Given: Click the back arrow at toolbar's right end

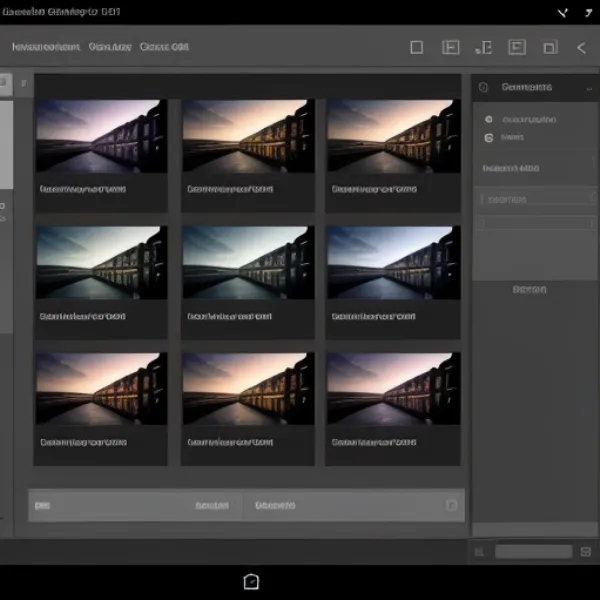Looking at the screenshot, I should point(581,47).
